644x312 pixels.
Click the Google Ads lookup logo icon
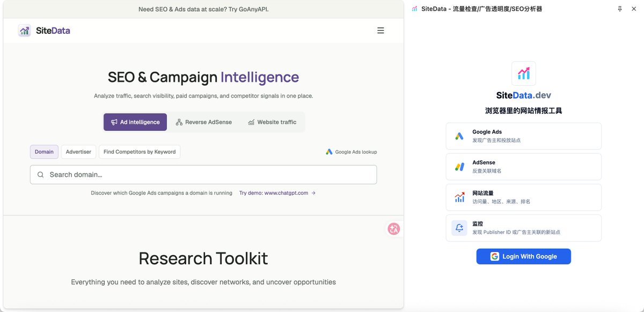point(329,152)
